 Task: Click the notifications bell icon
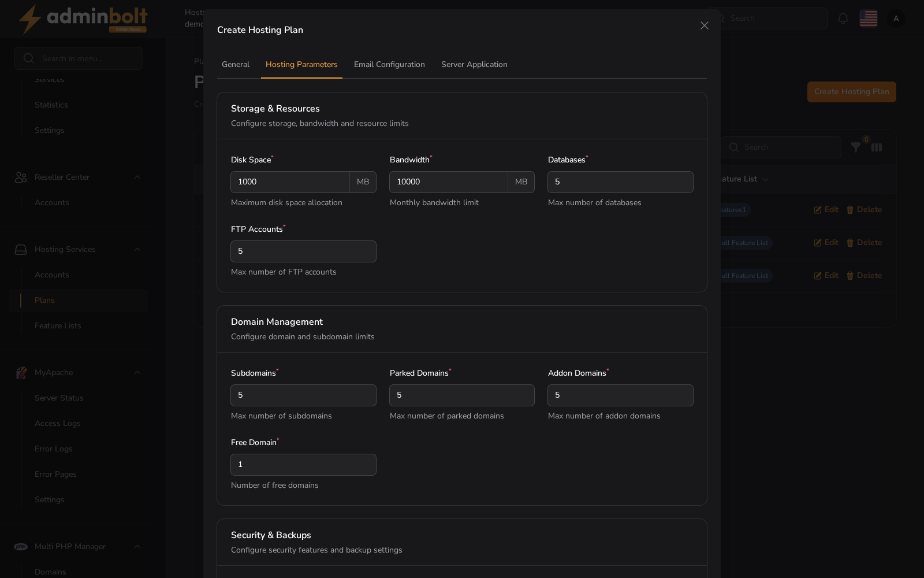pos(843,18)
